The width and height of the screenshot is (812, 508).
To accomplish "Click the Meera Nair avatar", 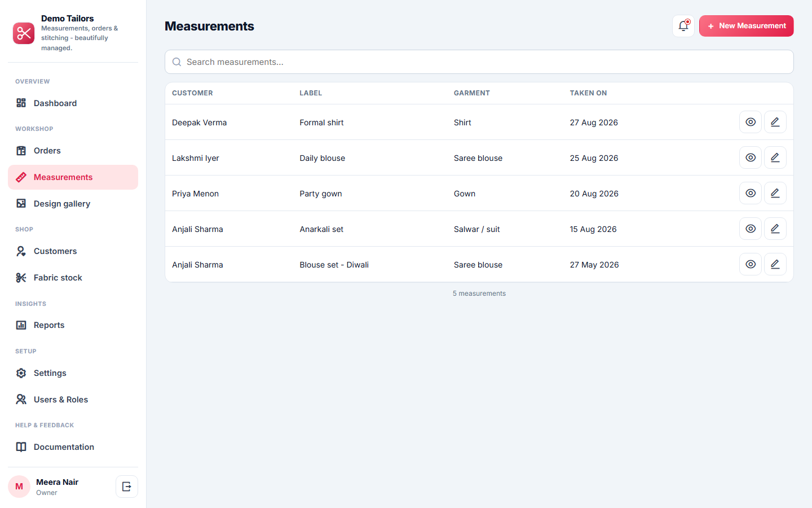I will 19,487.
